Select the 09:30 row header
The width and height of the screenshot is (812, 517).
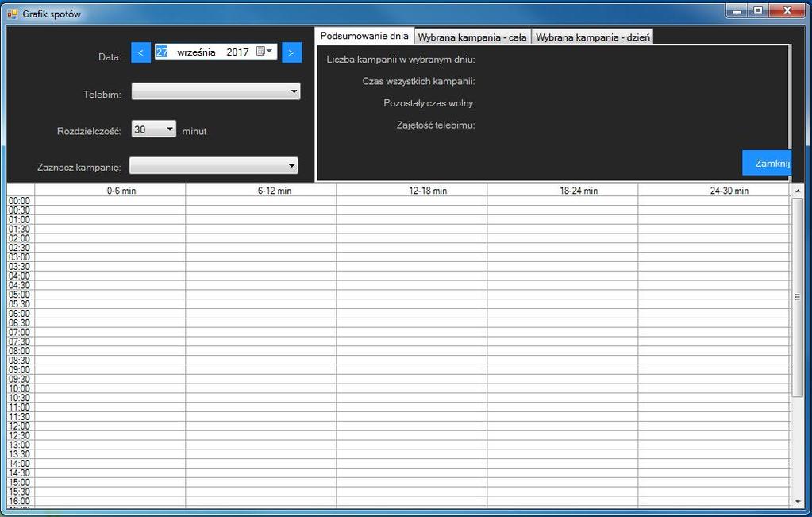click(x=21, y=379)
